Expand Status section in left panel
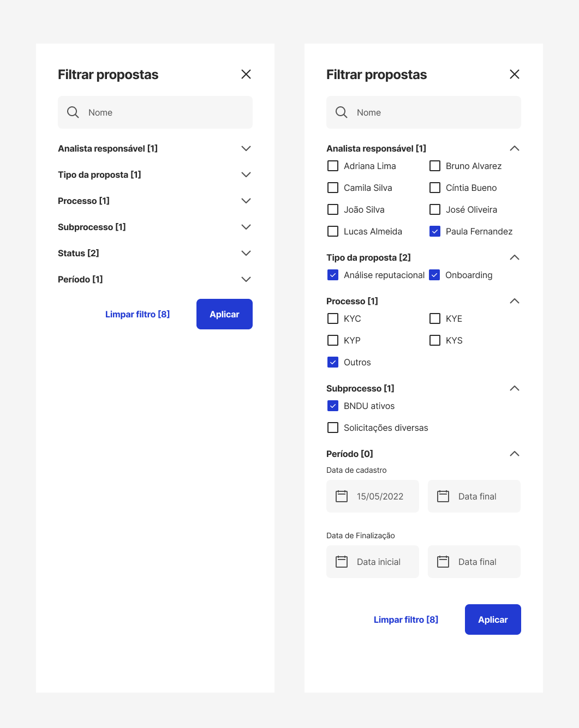The image size is (579, 728). 246,253
